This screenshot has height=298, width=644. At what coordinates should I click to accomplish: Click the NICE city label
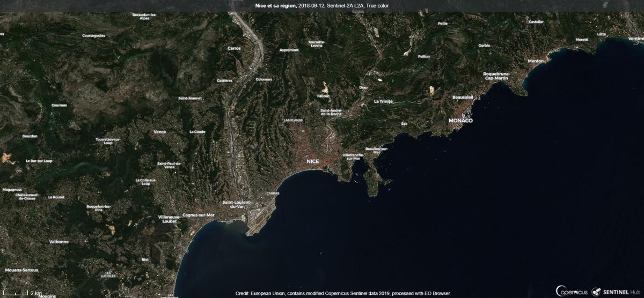point(313,161)
